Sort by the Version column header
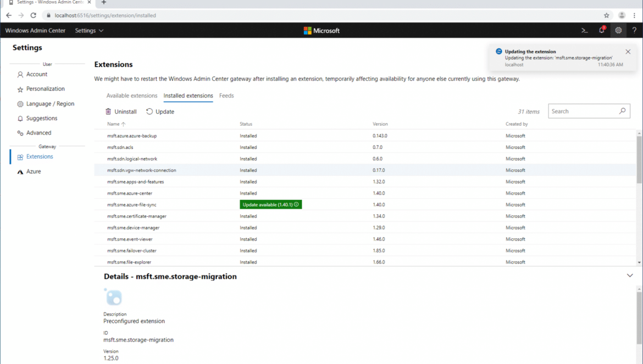643x364 pixels. point(380,124)
